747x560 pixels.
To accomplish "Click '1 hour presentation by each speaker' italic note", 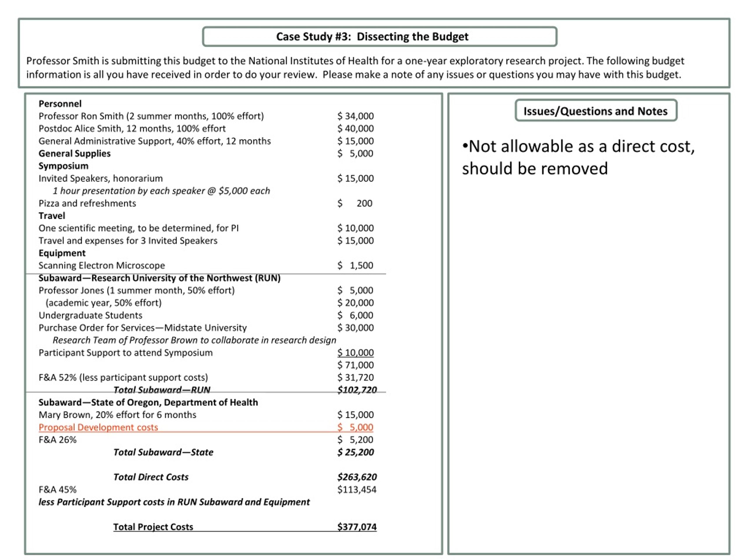I will point(161,191).
